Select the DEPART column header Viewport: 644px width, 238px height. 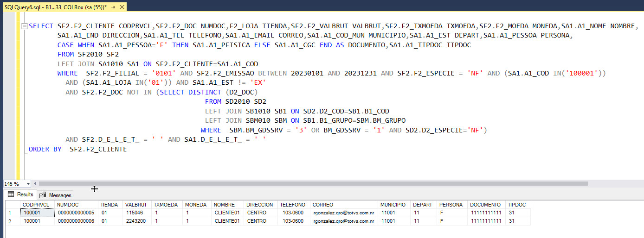tap(424, 205)
